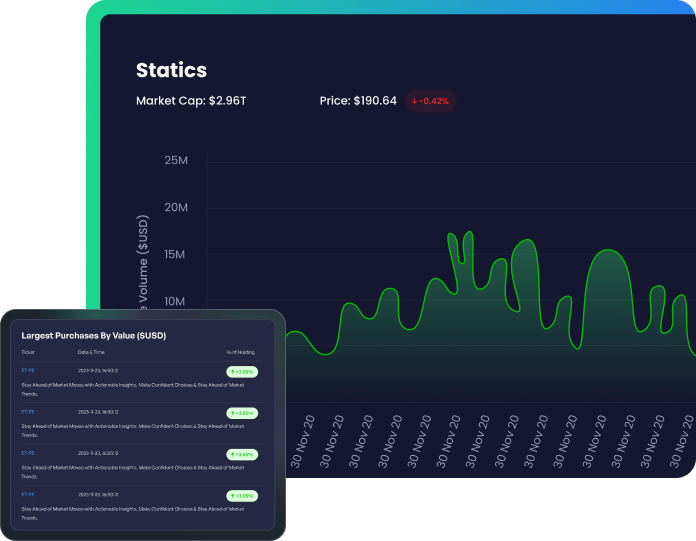The height and width of the screenshot is (541, 696).
Task: Sort by the Ticker column header
Action: point(27,352)
